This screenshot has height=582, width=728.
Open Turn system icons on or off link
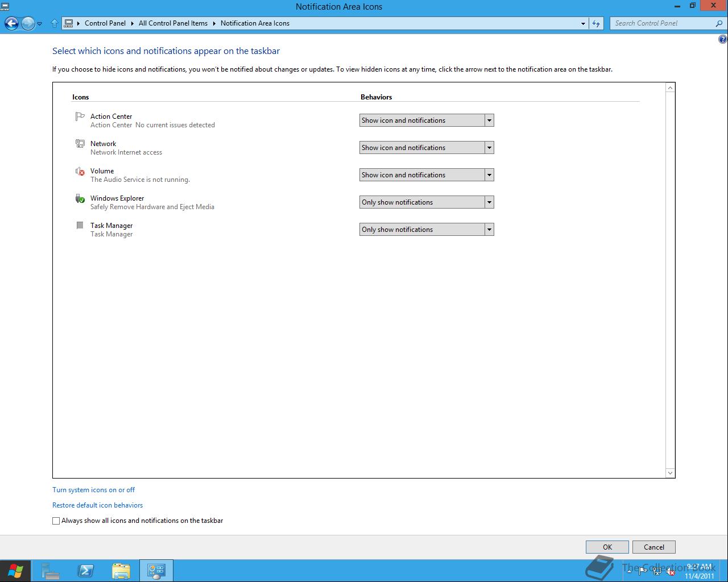(x=94, y=490)
